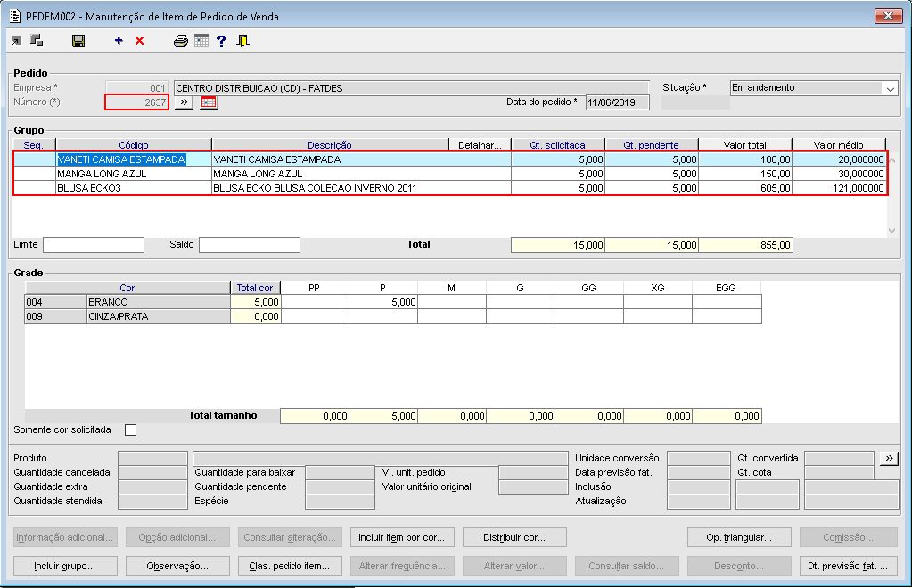912x588 pixels.
Task: Click the yellow exit door icon
Action: (242, 40)
